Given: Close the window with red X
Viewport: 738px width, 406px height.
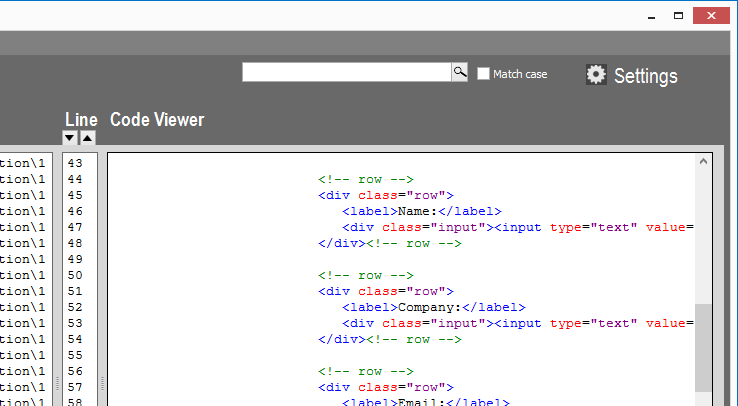Looking at the screenshot, I should coord(712,15).
